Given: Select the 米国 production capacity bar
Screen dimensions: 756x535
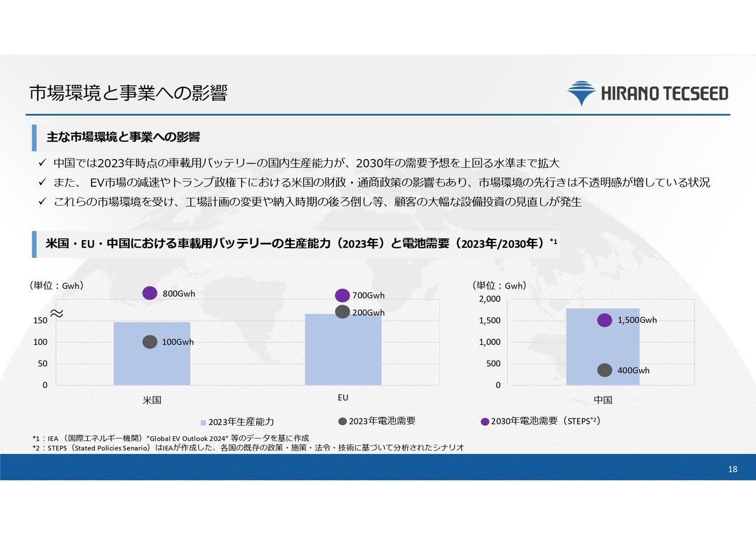Looking at the screenshot, I should pyautogui.click(x=152, y=354).
